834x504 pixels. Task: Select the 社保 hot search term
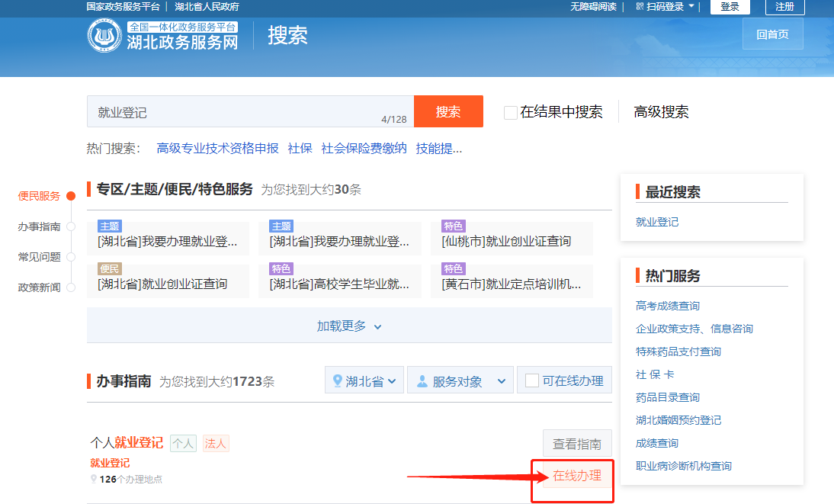coord(300,148)
